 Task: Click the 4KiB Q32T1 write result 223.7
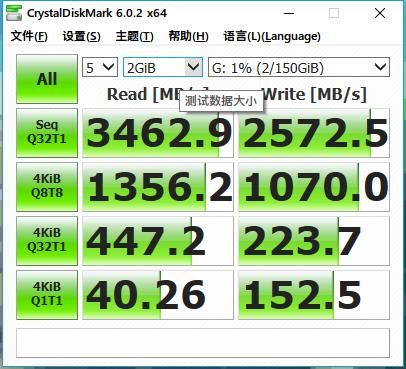[x=314, y=241]
